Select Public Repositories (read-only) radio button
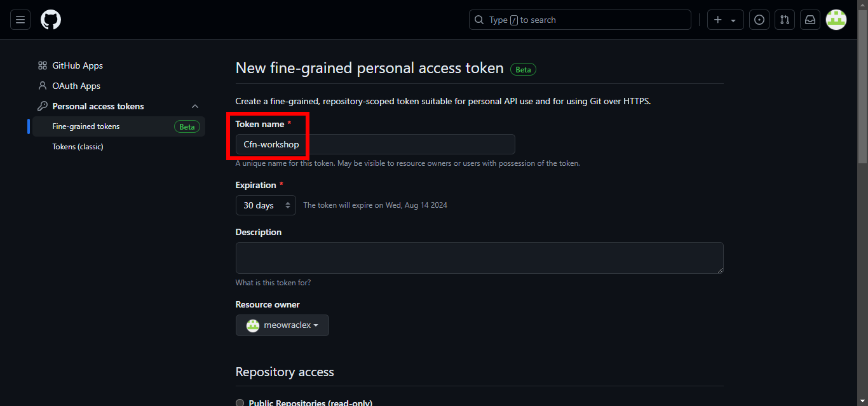 pyautogui.click(x=240, y=403)
